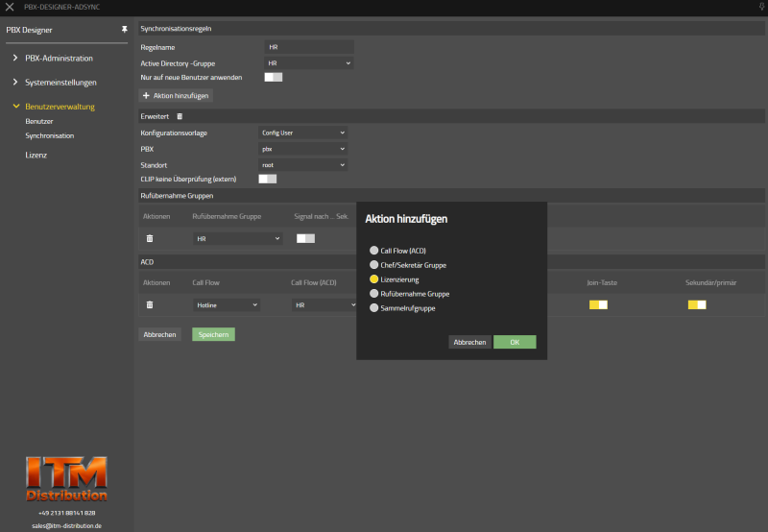Image resolution: width=768 pixels, height=532 pixels.
Task: Toggle CLIP keine Überprüfung (extern)
Action: pyautogui.click(x=268, y=179)
